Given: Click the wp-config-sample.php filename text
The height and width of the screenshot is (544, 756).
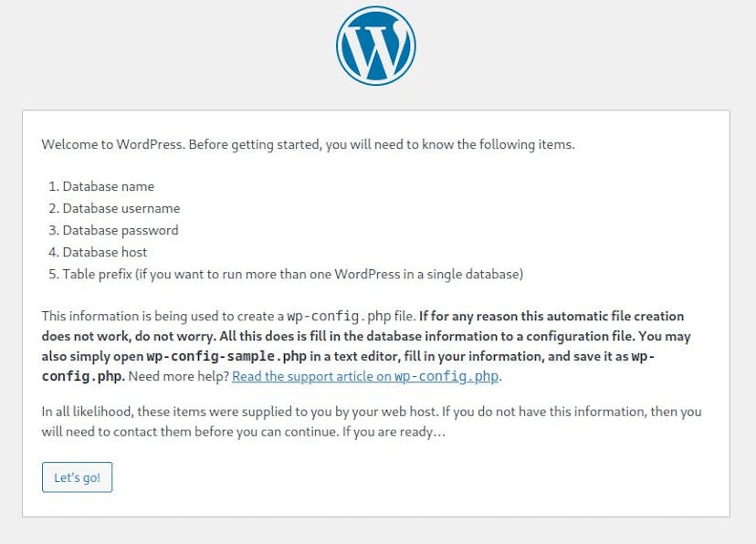Looking at the screenshot, I should click(226, 356).
